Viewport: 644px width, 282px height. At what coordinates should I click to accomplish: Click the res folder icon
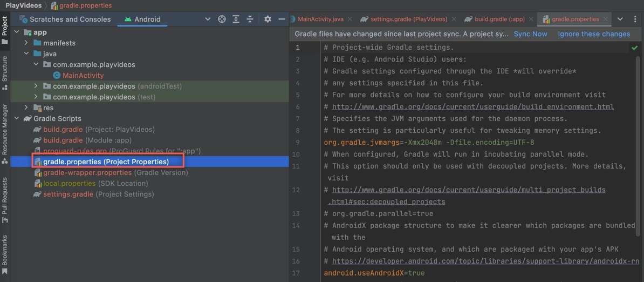(37, 108)
